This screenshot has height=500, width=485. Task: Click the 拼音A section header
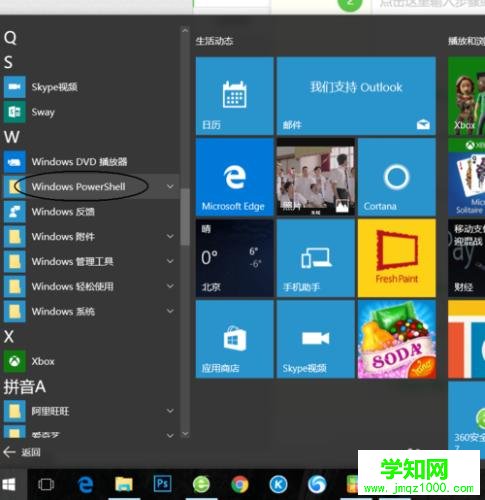(24, 387)
